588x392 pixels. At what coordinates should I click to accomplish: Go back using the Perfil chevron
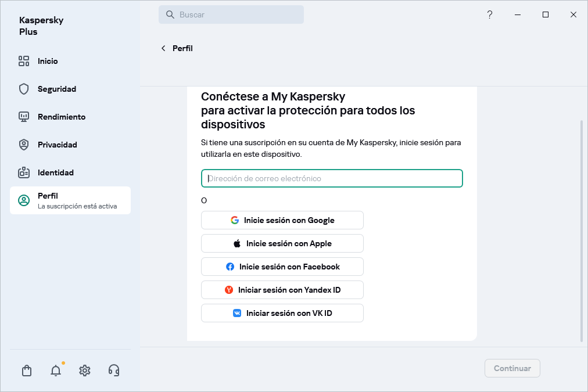pyautogui.click(x=164, y=48)
